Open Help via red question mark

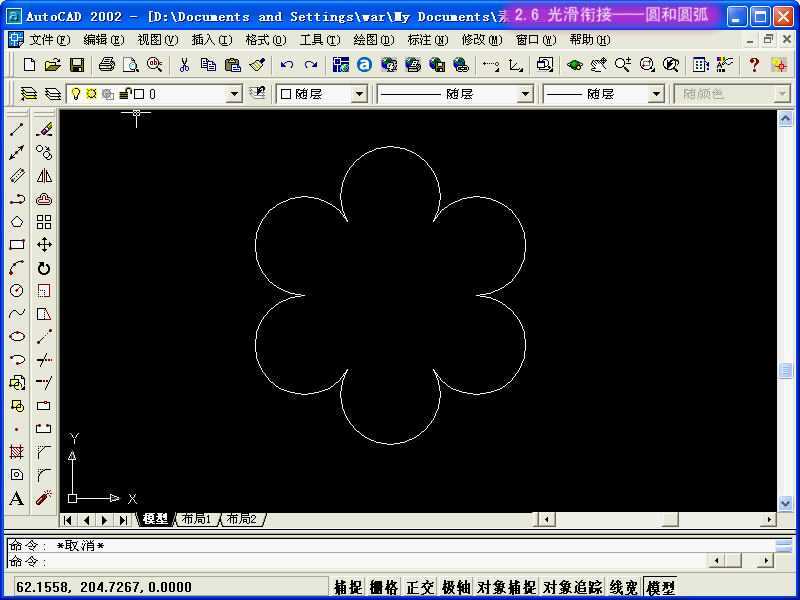pyautogui.click(x=754, y=65)
